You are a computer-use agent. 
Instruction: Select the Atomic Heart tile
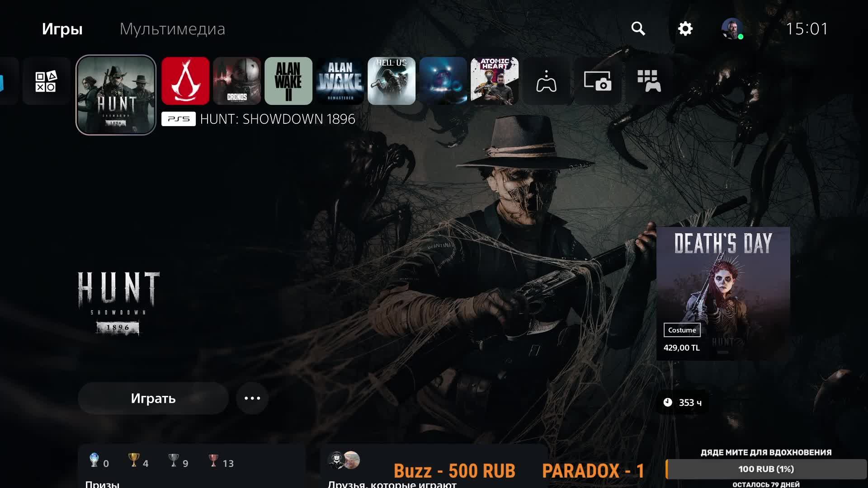[x=495, y=81]
